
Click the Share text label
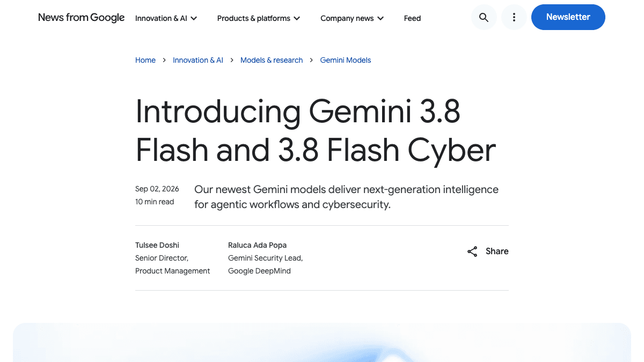[497, 251]
